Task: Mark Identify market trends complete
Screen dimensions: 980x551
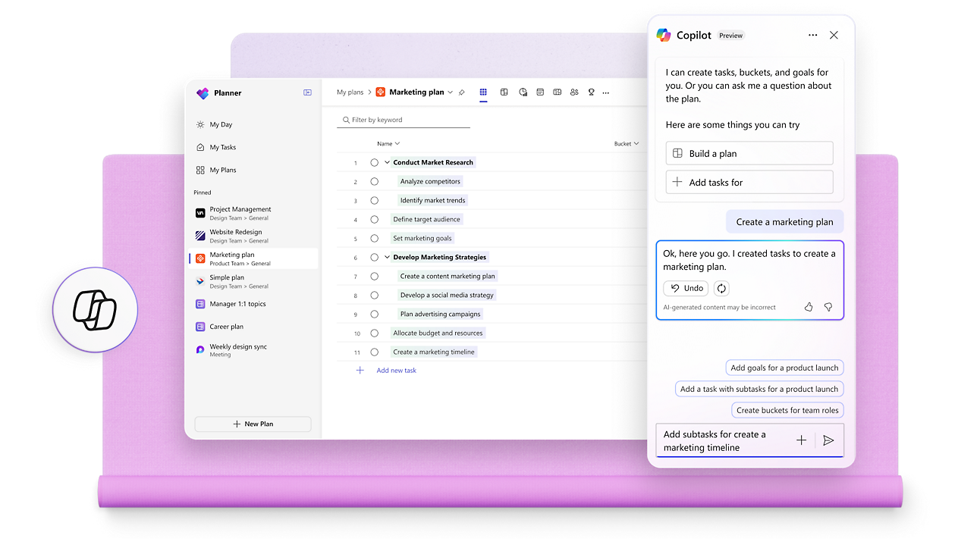Action: [374, 200]
